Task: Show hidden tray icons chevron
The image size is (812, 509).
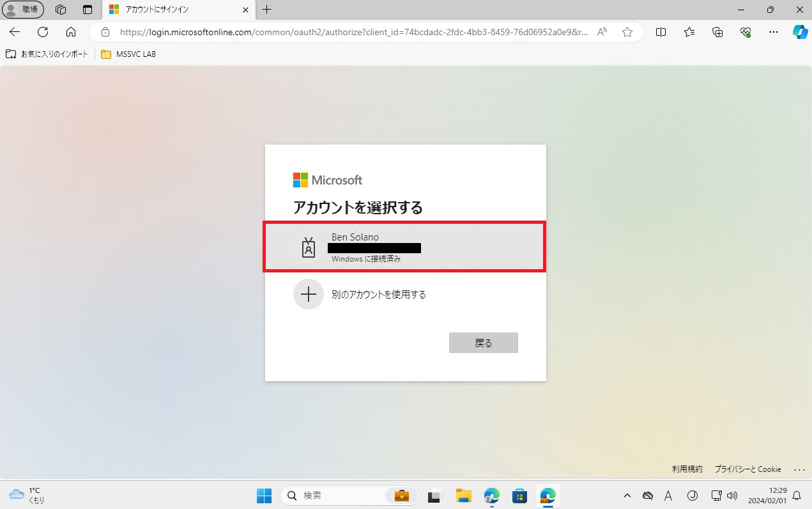Action: click(627, 495)
